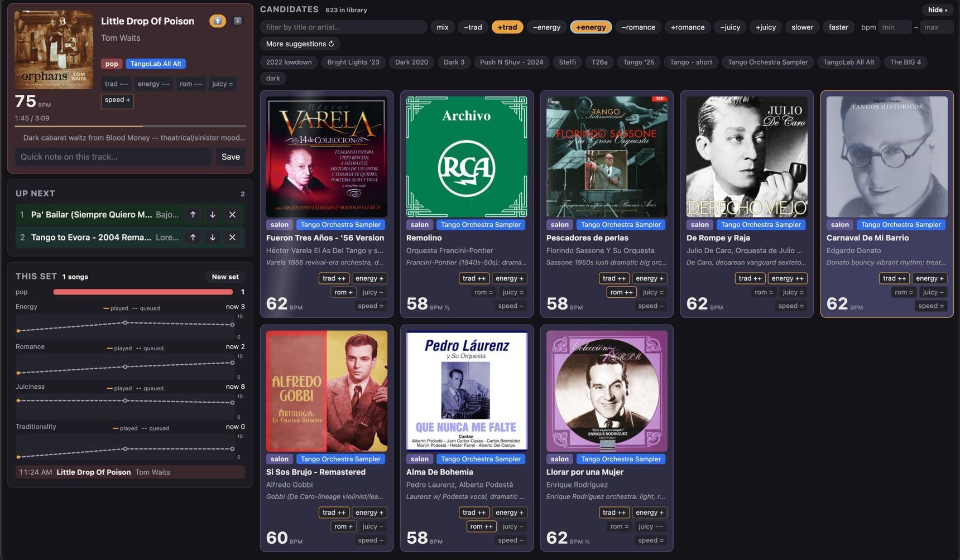Click the refresh icon on More suggestions
This screenshot has width=960, height=560.
[332, 44]
